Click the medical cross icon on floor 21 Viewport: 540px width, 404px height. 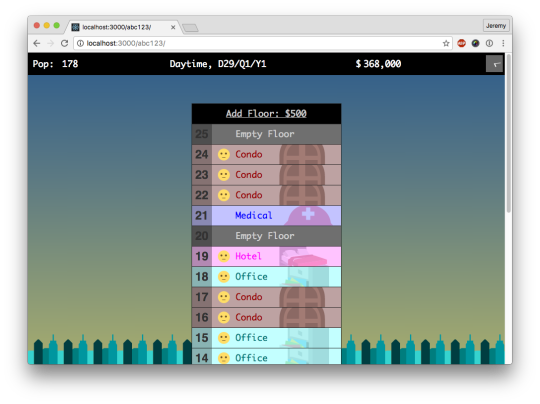coord(308,214)
